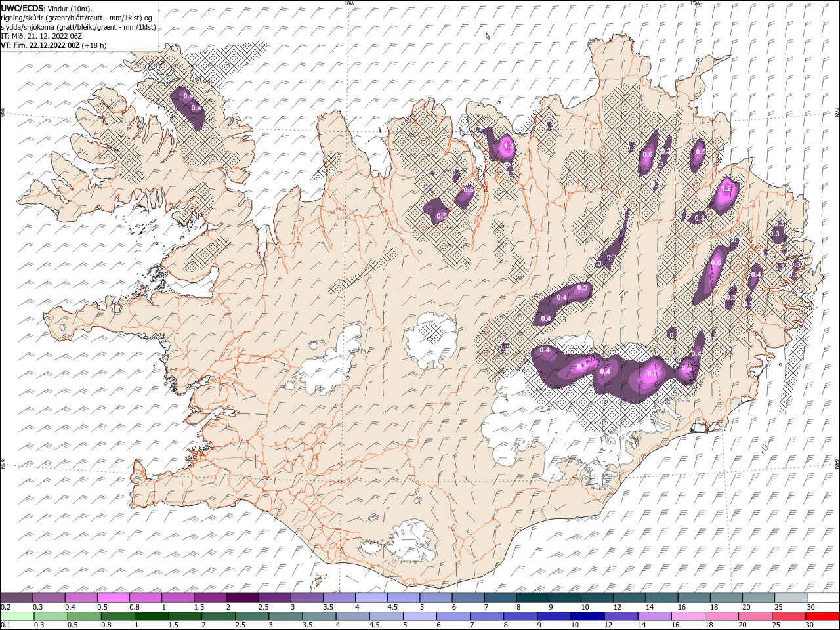Click the upper legend swatch labeled 3.5
The image size is (840, 630).
(x=339, y=598)
